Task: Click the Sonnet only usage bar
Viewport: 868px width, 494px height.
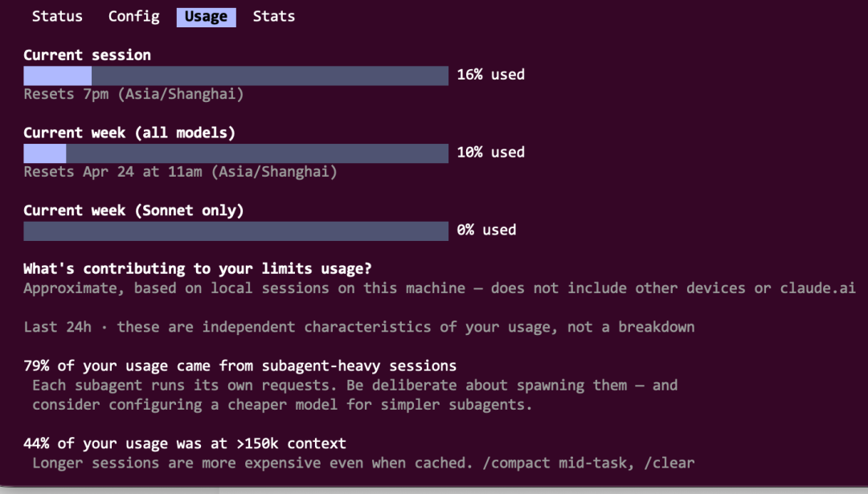Action: click(x=235, y=231)
